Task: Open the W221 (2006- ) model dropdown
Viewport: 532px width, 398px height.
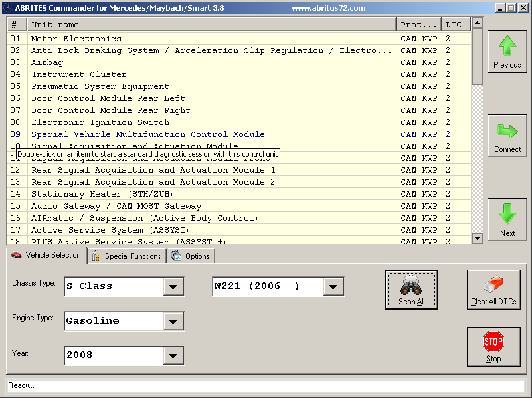Action: tap(333, 287)
